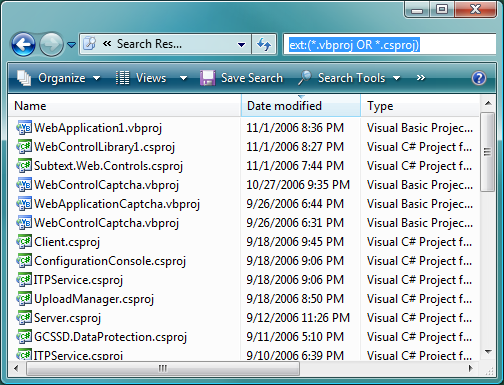Screen dimensions: 504x385
Task: Click the date 9/11/2006 5:10 PM
Action: tap(295, 337)
